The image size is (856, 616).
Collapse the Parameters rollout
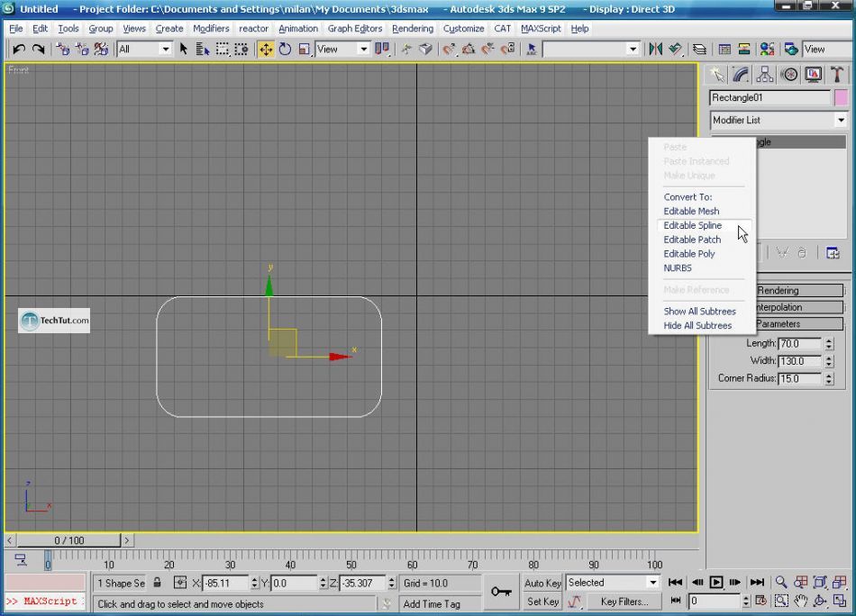coord(799,324)
